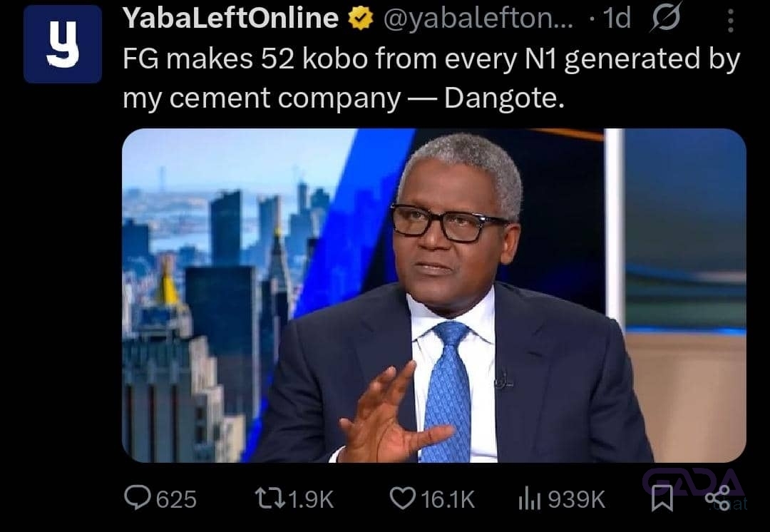Click the YabaLeftOnline display name

click(x=230, y=18)
